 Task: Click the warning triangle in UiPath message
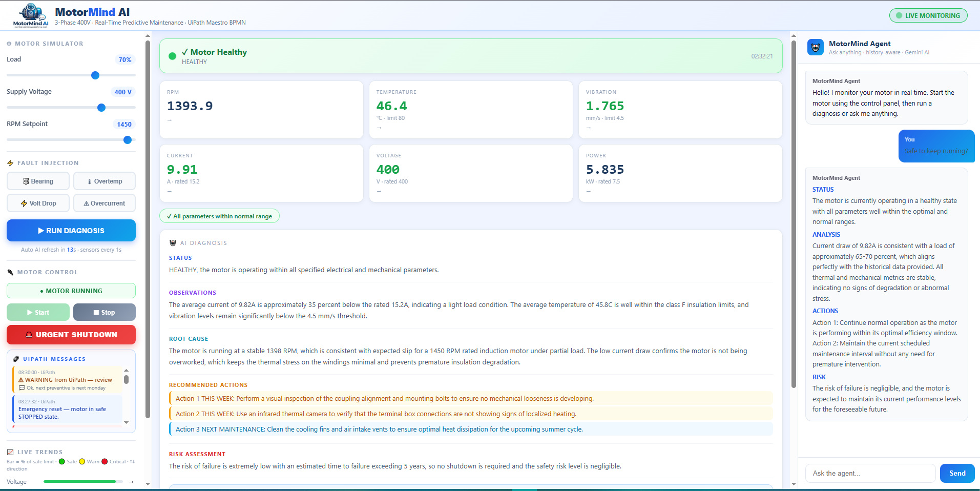pos(21,380)
